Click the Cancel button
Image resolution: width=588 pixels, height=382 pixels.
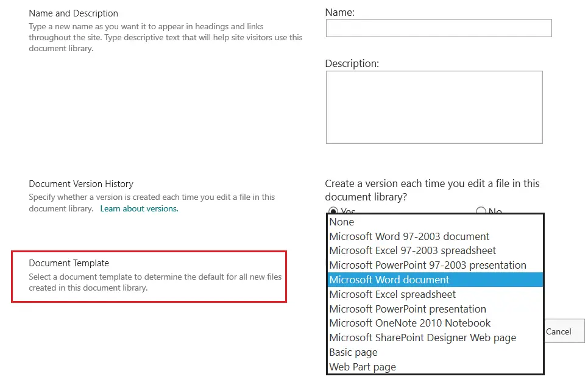pos(564,331)
